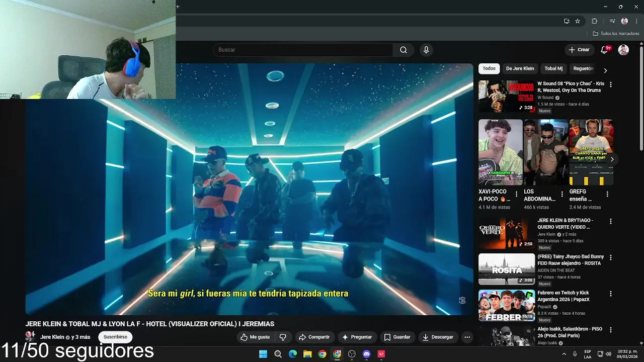Image resolution: width=644 pixels, height=362 pixels.
Task: Open Chrome three-dot menu
Action: 636,21
